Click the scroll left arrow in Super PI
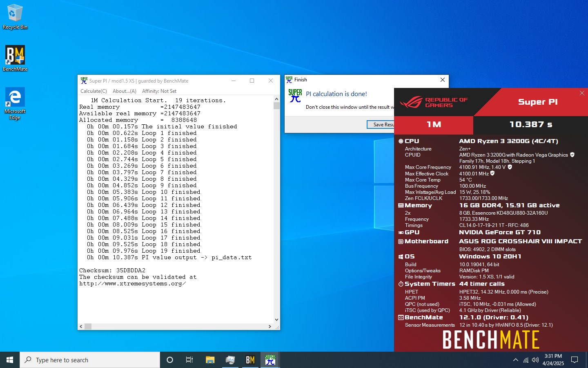 (81, 326)
